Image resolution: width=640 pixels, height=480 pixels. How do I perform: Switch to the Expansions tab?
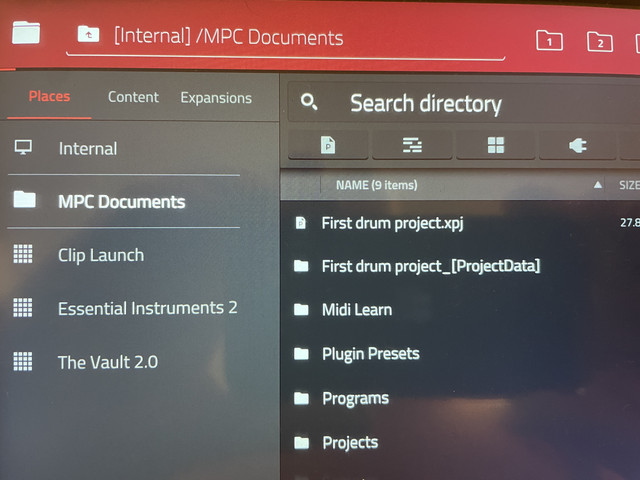click(216, 98)
